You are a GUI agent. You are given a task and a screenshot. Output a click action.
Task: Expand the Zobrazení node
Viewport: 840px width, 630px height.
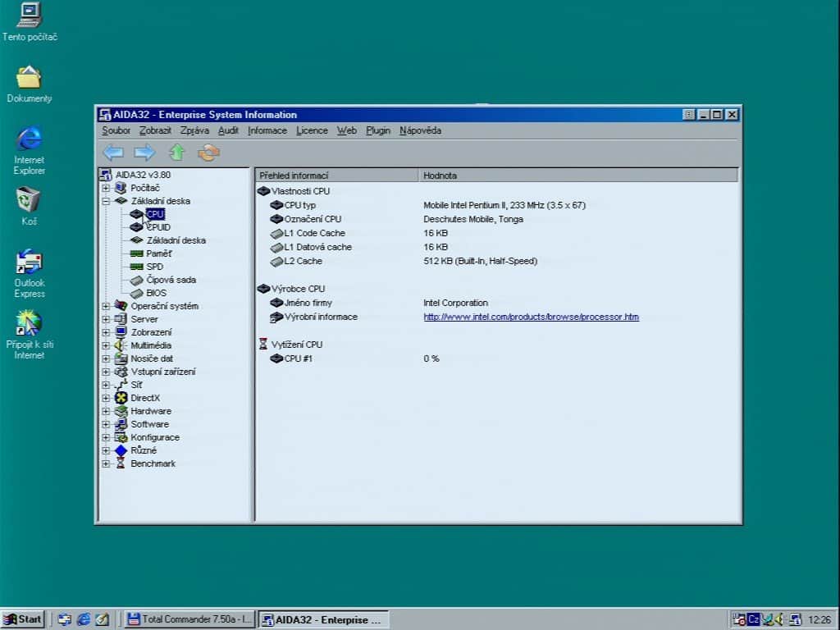pyautogui.click(x=106, y=333)
